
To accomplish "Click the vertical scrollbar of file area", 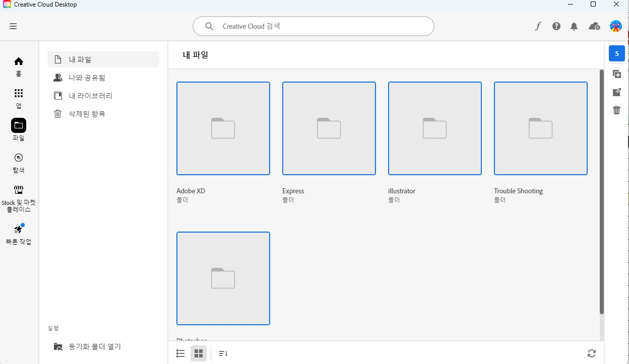I will (x=601, y=191).
